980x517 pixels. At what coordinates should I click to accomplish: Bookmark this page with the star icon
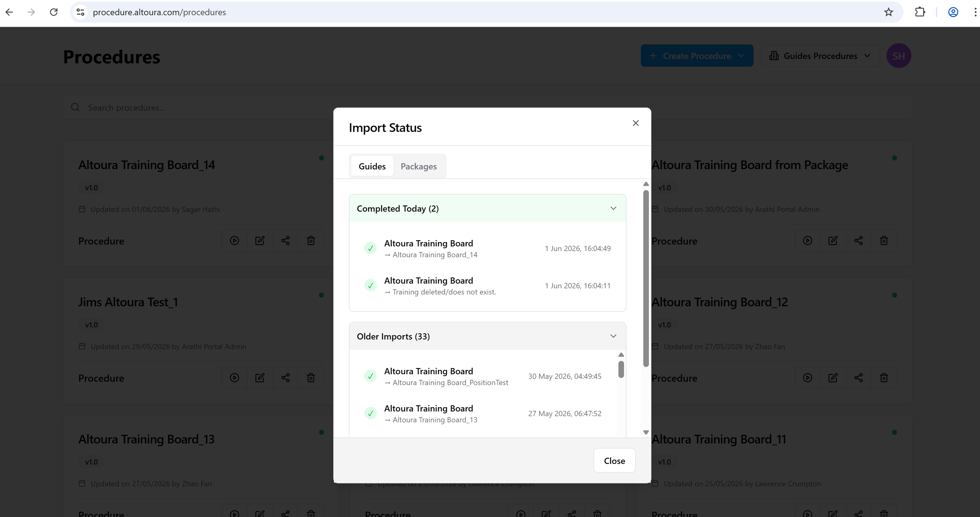(x=888, y=12)
